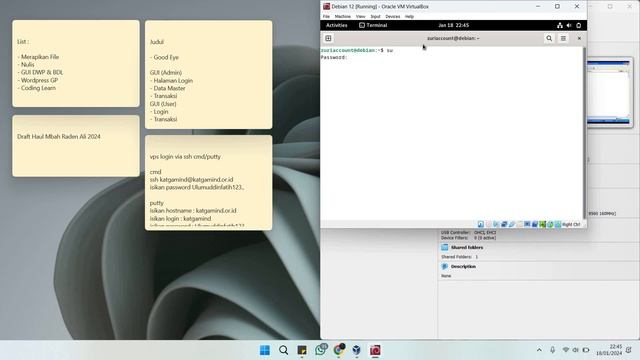This screenshot has height=360, width=640.
Task: Click 'Shared Folders: 1' row in manager
Action: click(x=460, y=257)
